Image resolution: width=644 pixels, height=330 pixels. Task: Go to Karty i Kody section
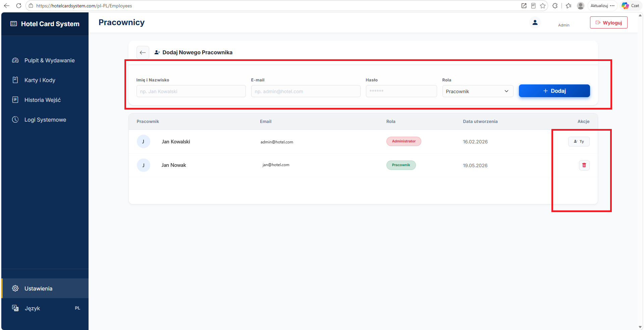coord(45,80)
